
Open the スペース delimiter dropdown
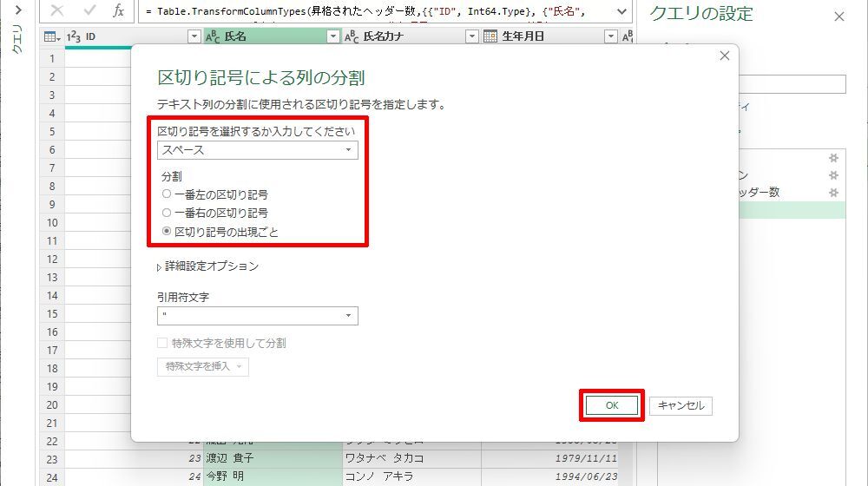257,150
